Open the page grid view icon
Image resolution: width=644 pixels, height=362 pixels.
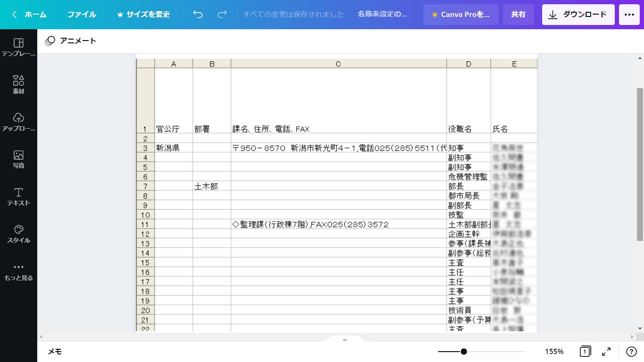click(585, 352)
